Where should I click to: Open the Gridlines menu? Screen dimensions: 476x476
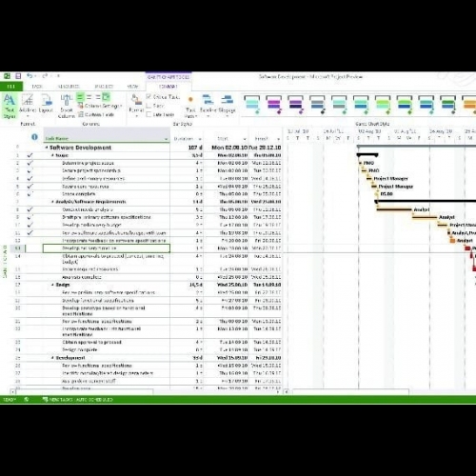click(x=28, y=105)
